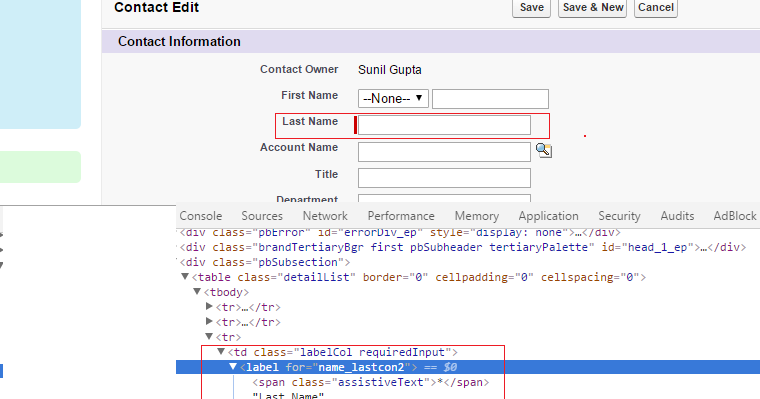760x399 pixels.
Task: Collapse the table class detailList node
Action: (x=185, y=277)
